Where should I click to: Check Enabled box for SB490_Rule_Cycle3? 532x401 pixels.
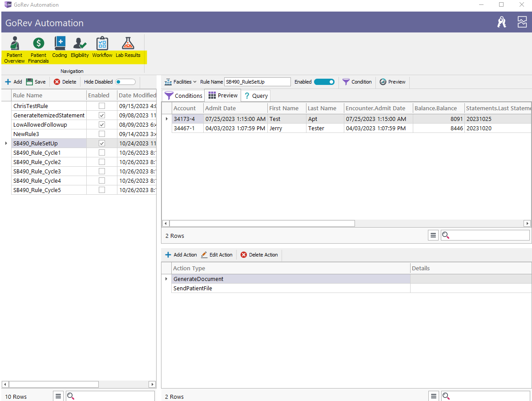point(102,171)
